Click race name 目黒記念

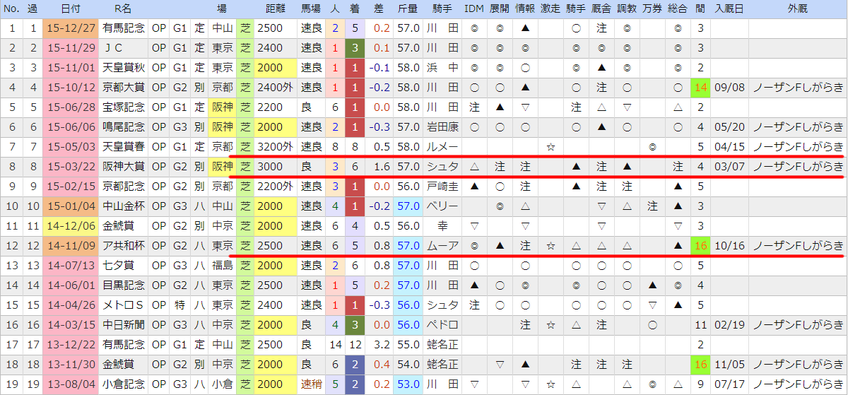(123, 285)
